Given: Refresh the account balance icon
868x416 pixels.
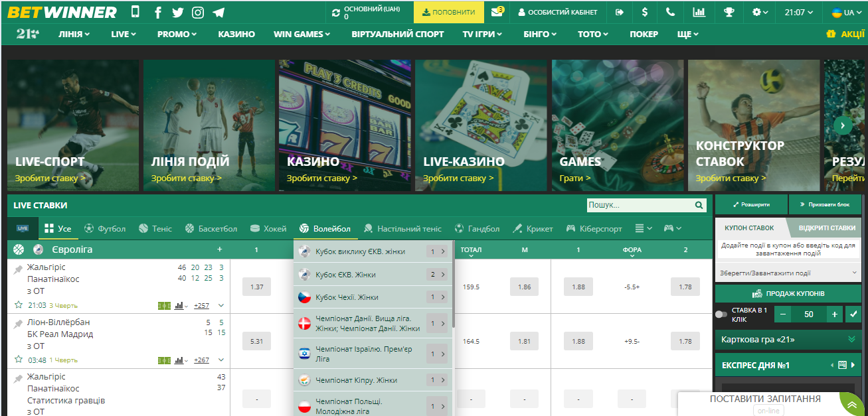Looking at the screenshot, I should [x=337, y=12].
